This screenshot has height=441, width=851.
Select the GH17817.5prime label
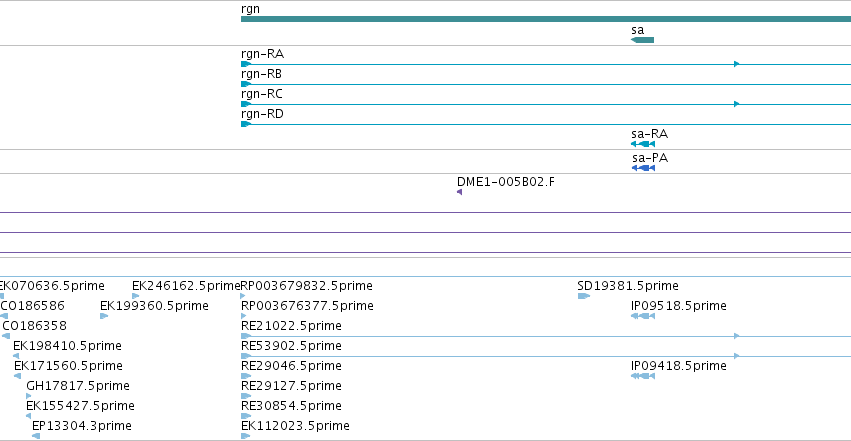(78, 386)
